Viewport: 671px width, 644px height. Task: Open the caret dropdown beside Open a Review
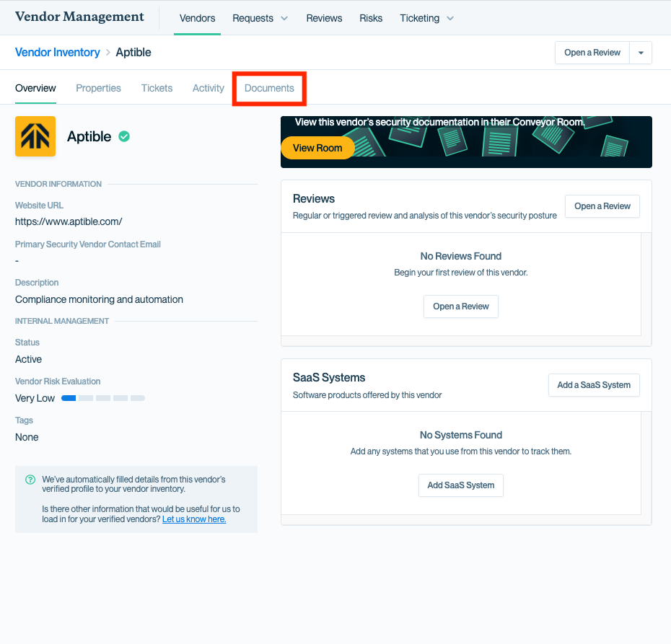click(x=641, y=53)
